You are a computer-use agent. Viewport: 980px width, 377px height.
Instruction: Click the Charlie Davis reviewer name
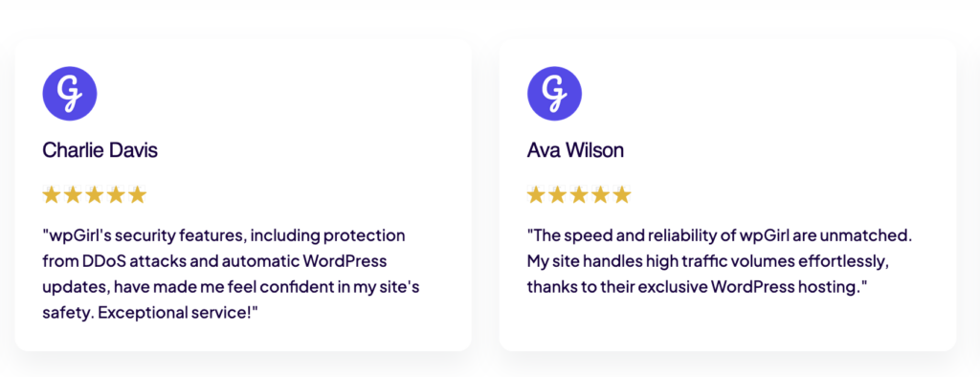coord(100,150)
